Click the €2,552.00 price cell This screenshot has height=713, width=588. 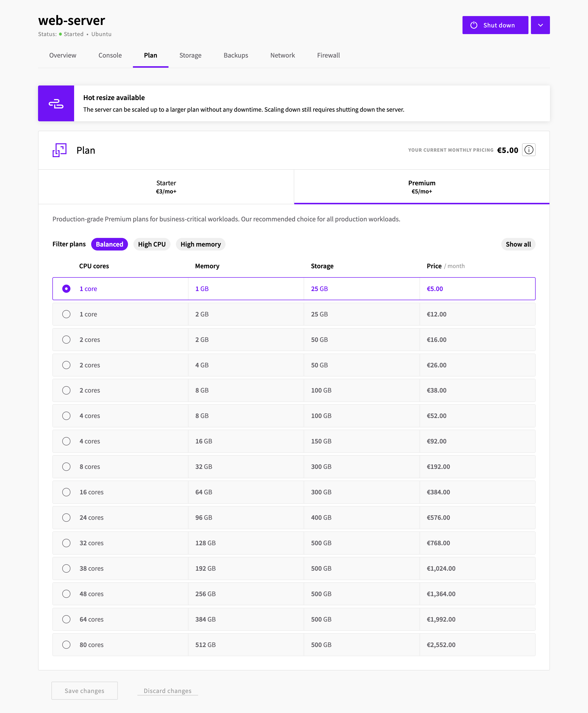[477, 645]
